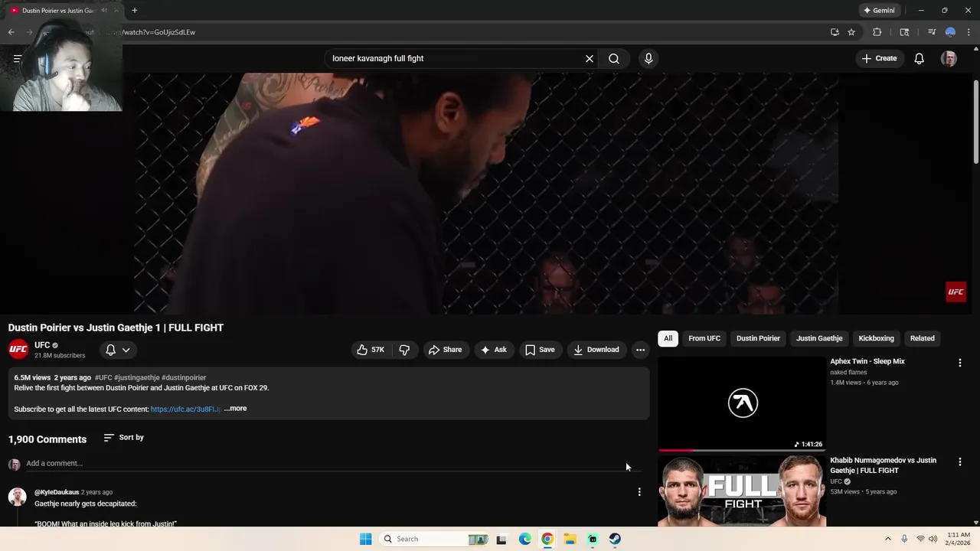Click the Create button
980x551 pixels.
879,58
